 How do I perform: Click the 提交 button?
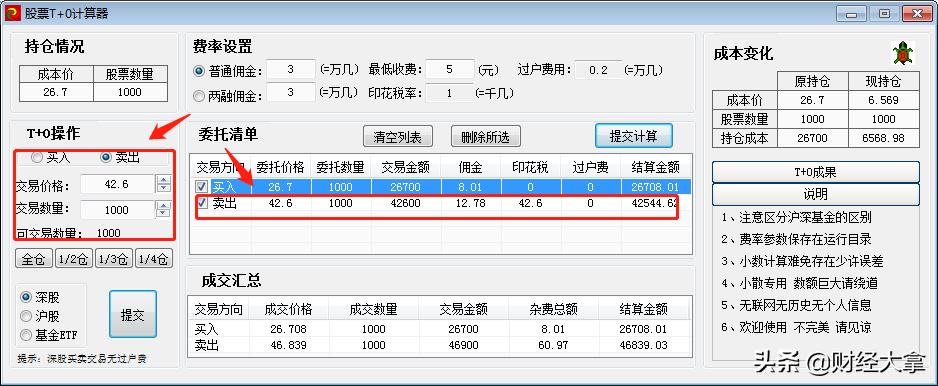point(133,315)
